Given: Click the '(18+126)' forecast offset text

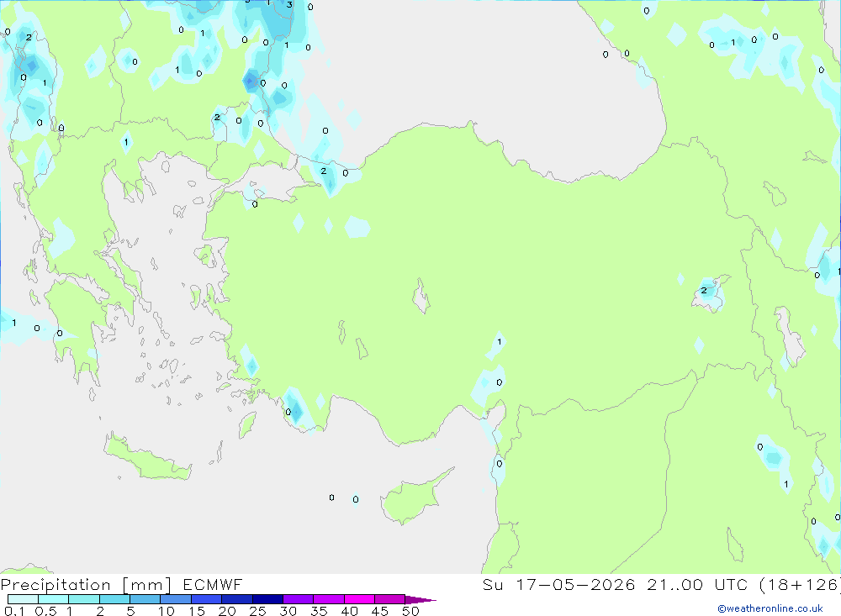Looking at the screenshot, I should [x=800, y=584].
